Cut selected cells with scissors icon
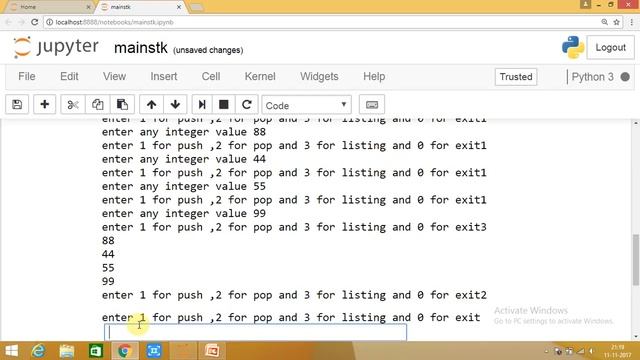The width and height of the screenshot is (640, 360). coord(73,104)
